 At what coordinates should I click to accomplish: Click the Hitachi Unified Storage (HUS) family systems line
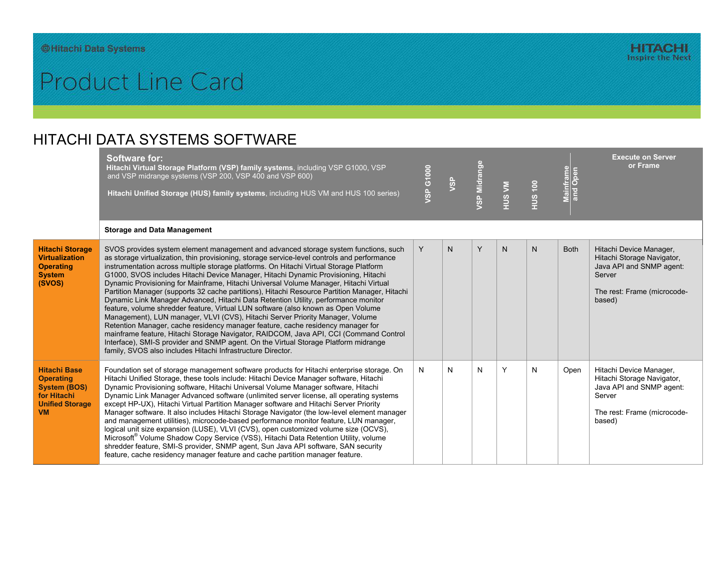click(x=254, y=194)
